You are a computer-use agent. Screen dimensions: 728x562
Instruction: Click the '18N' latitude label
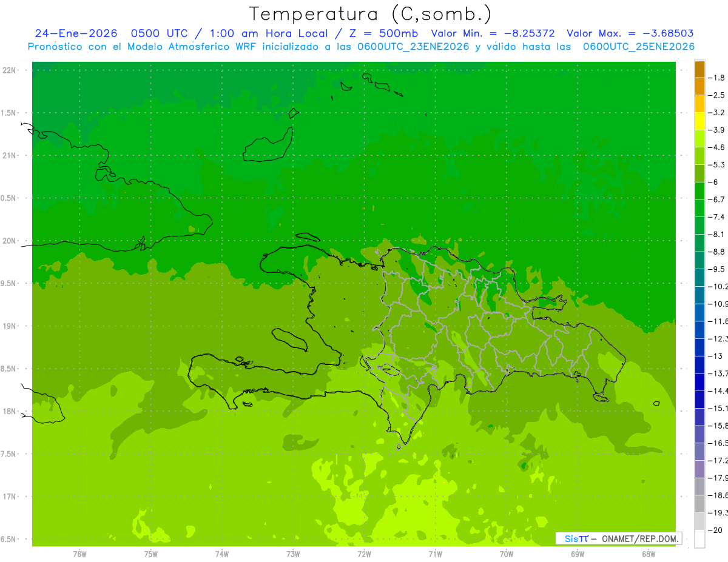(9, 411)
